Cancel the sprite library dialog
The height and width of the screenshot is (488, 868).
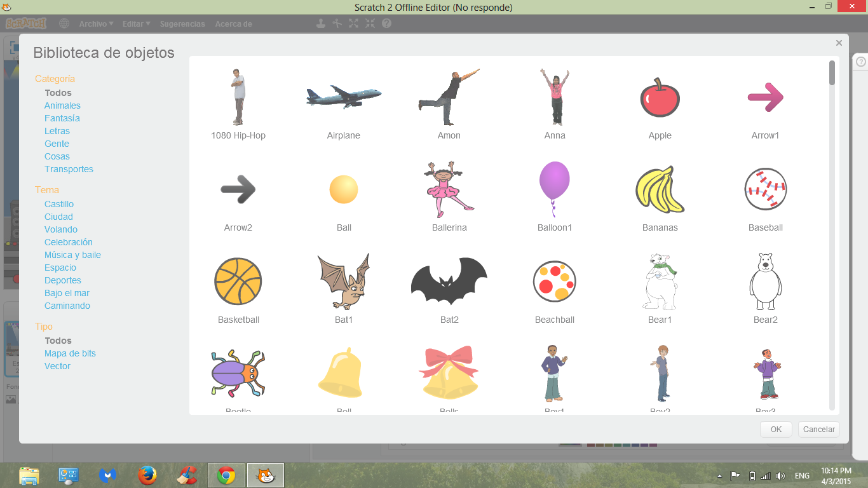[x=818, y=429]
